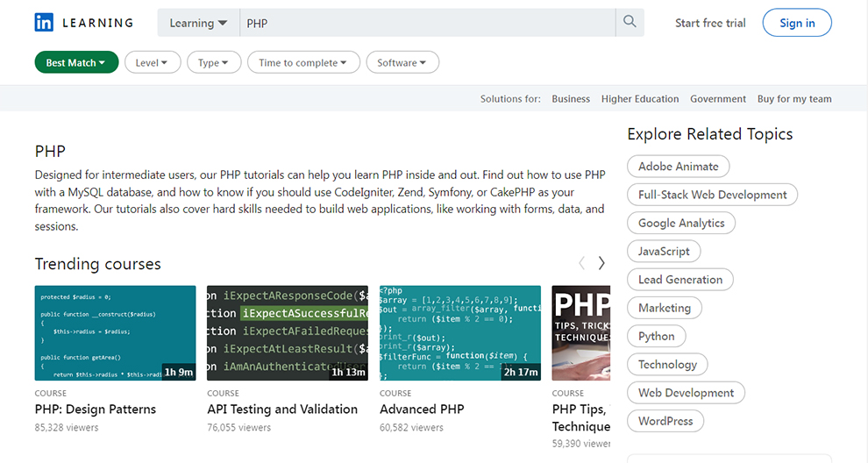Click the API Testing and Validation title
Image resolution: width=868 pixels, height=463 pixels.
pyautogui.click(x=282, y=410)
